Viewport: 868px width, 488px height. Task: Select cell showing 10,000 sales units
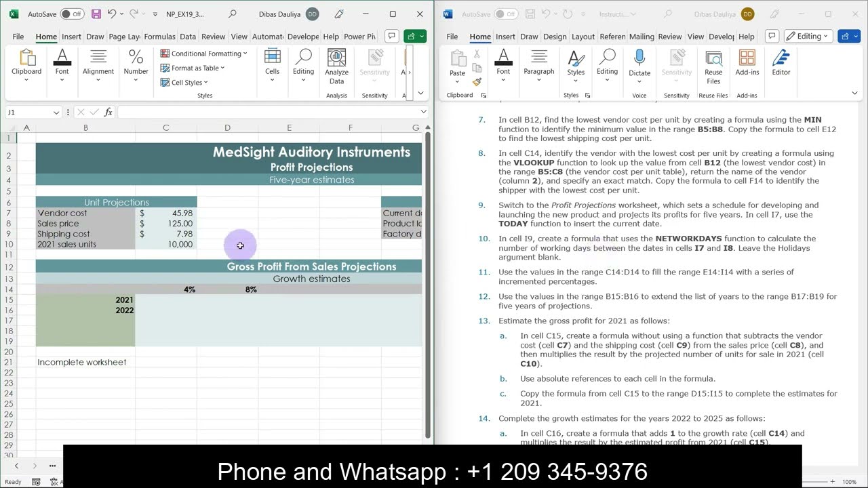tap(166, 244)
